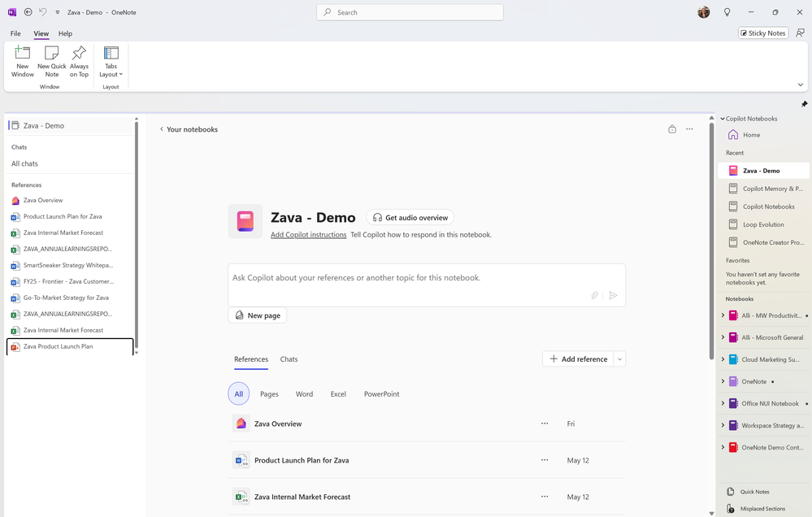The image size is (812, 517).
Task: Toggle Always on Top pin
Action: [x=79, y=62]
